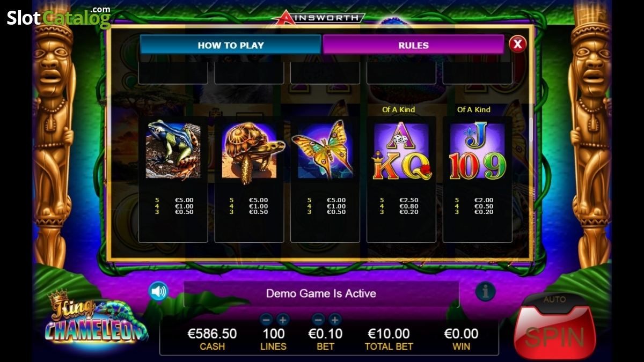Click the Ainsworth brand logo

(x=318, y=18)
